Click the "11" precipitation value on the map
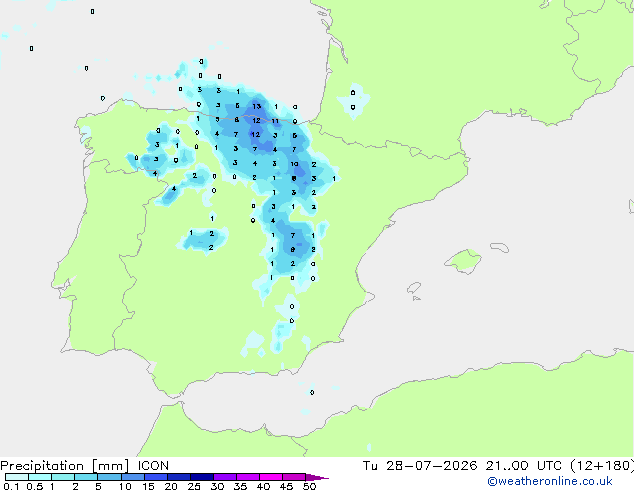The height and width of the screenshot is (490, 634). click(275, 121)
